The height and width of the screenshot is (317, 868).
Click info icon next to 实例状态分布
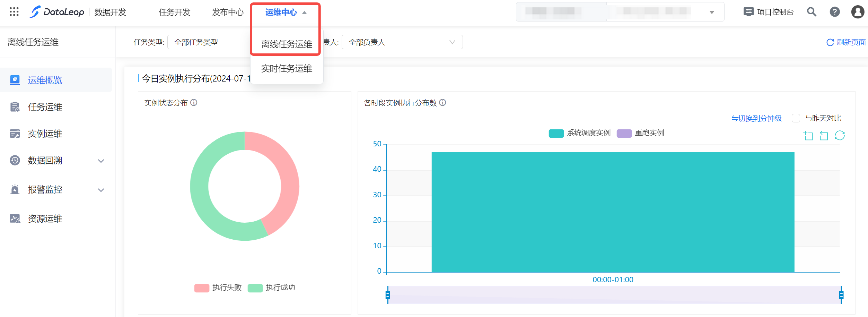coord(194,103)
